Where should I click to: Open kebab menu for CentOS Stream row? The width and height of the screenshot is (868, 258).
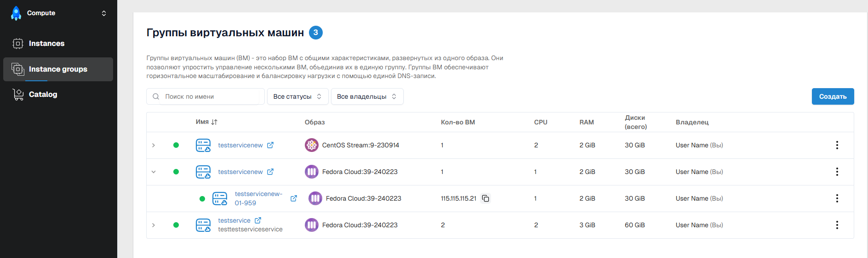[837, 145]
